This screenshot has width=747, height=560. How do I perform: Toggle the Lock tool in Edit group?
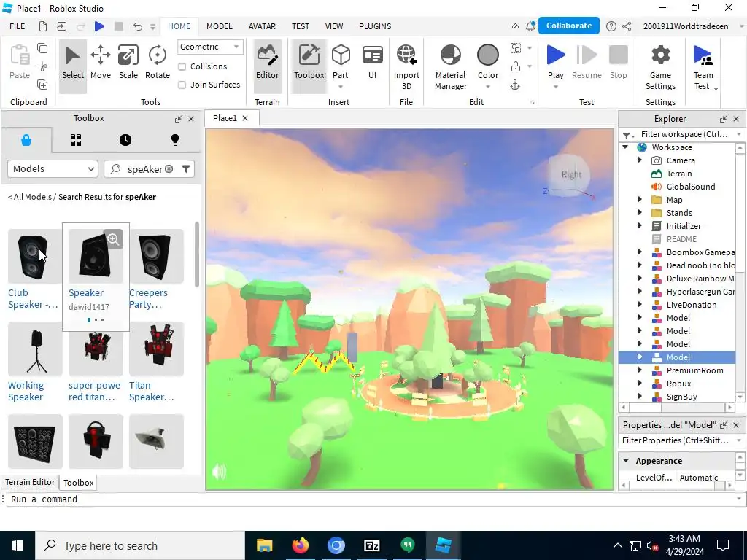pyautogui.click(x=516, y=66)
